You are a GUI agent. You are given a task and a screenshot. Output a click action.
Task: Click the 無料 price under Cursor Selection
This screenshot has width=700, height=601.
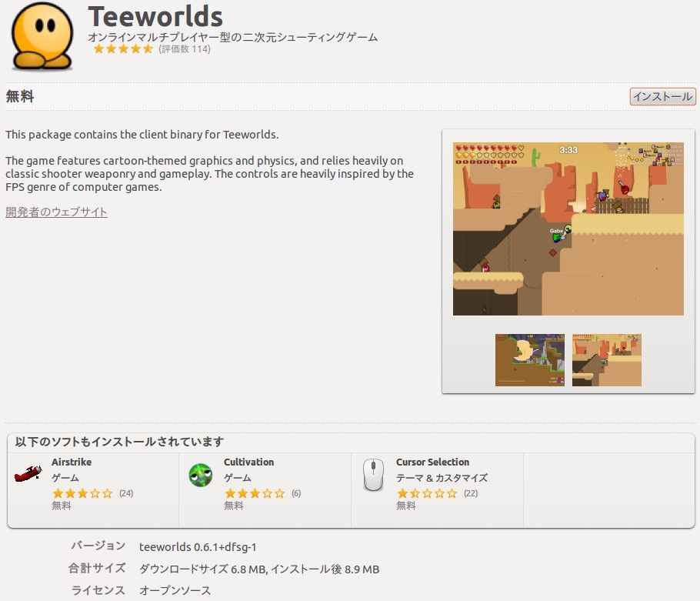(x=406, y=506)
